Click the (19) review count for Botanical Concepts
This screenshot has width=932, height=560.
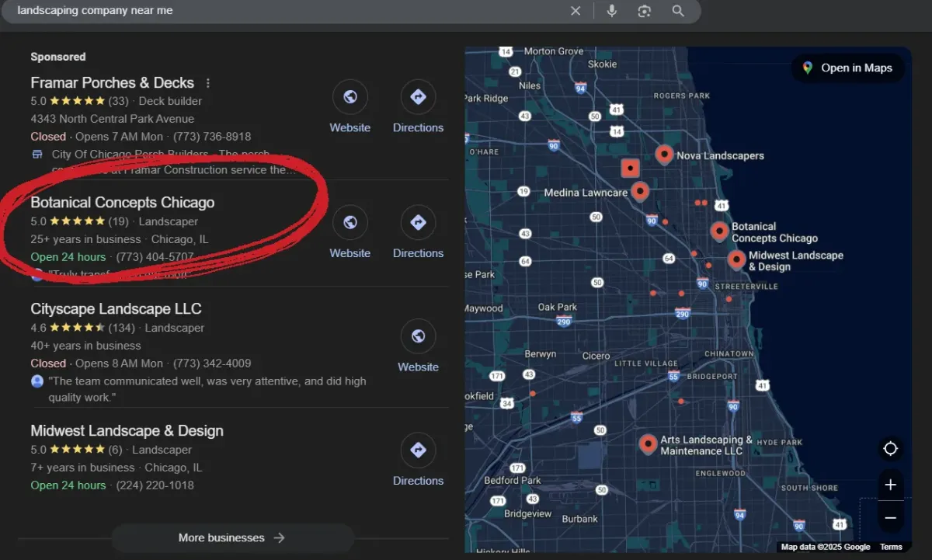click(118, 221)
